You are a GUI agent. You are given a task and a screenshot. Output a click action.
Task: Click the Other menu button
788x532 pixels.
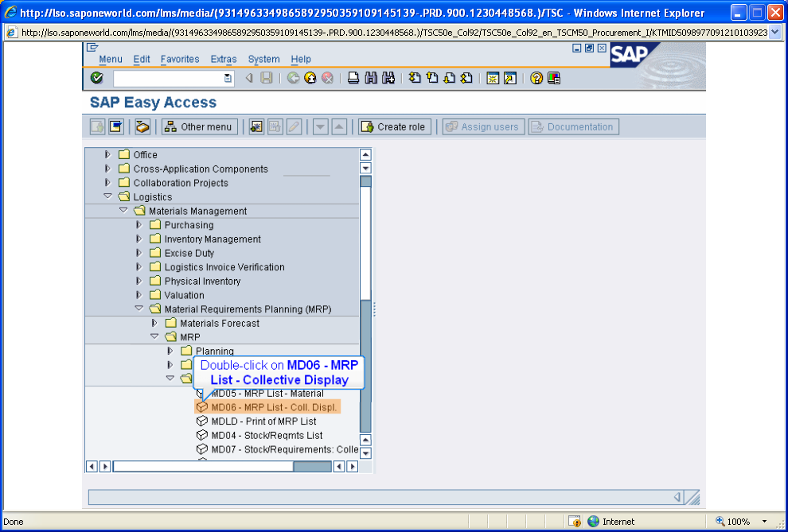(x=200, y=127)
